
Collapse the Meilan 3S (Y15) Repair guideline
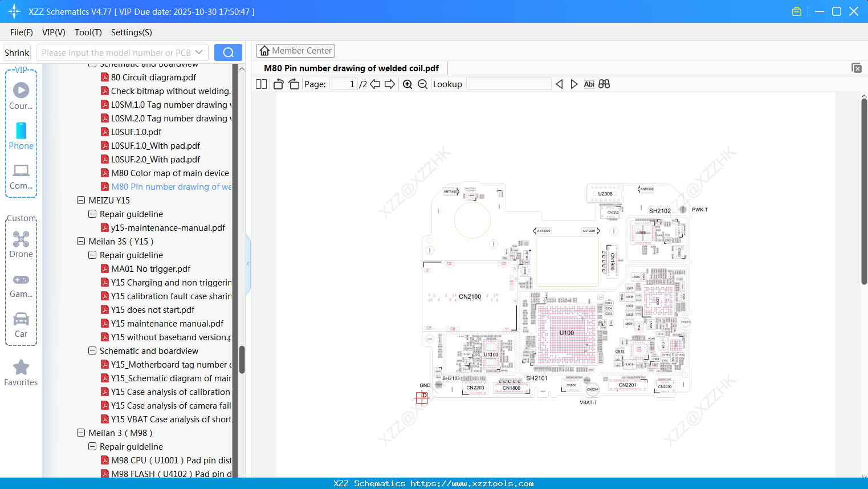(92, 255)
